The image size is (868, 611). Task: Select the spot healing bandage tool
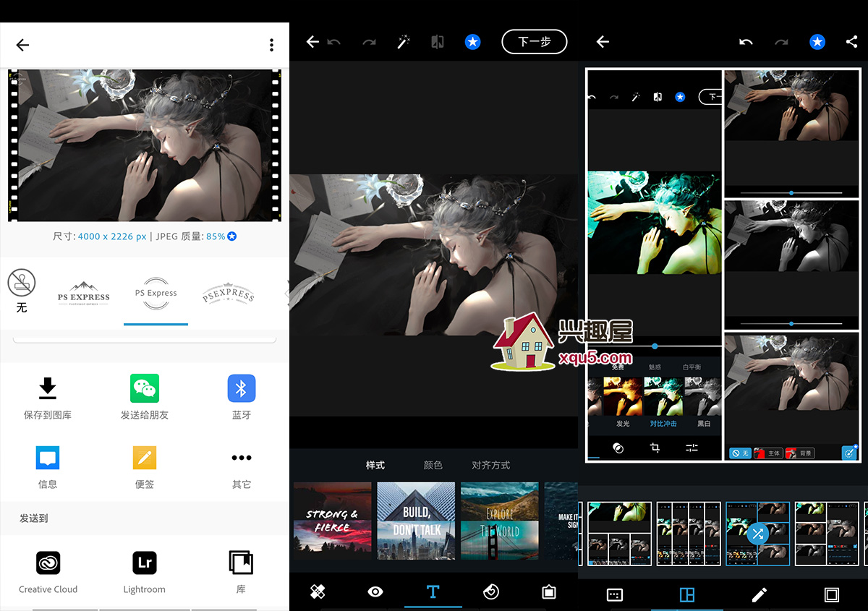click(x=318, y=591)
